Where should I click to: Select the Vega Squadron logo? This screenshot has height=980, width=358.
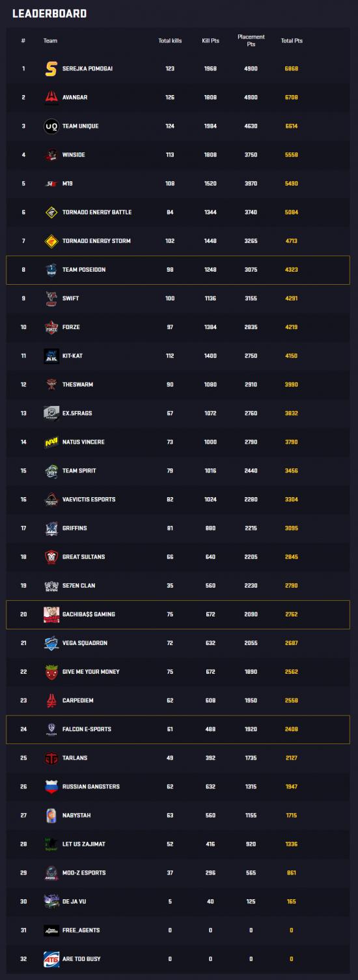point(51,643)
